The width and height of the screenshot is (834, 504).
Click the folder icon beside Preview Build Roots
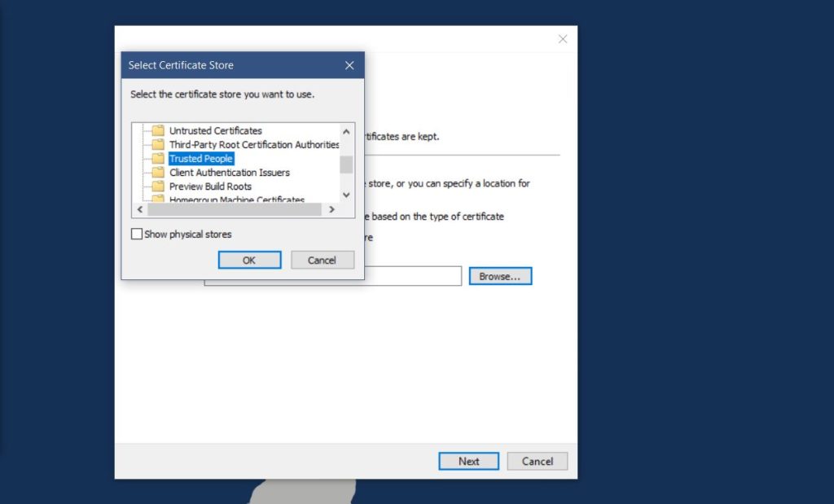pos(159,186)
